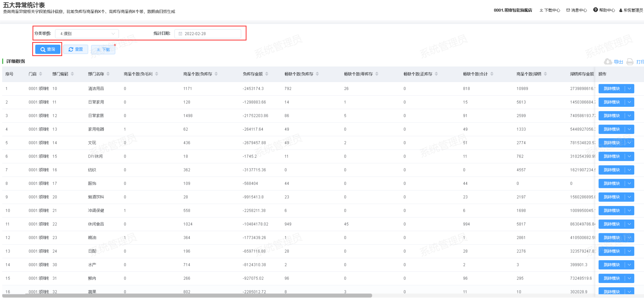Image resolution: width=644 pixels, height=298 pixels.
Task: Click the 重置 reset button
Action: tap(76, 49)
